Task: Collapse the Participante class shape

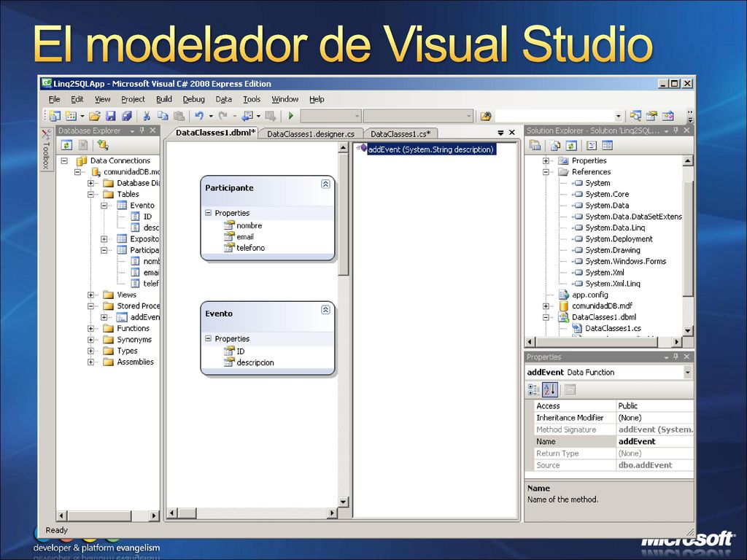Action: 325,184
